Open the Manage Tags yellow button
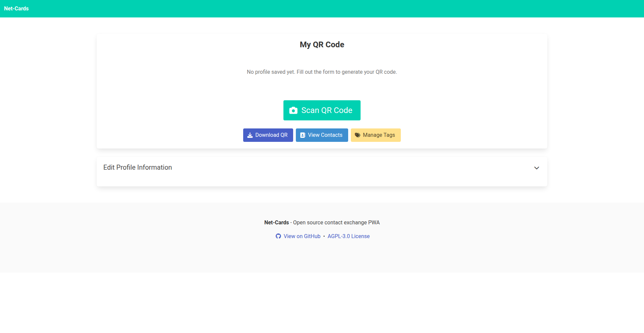This screenshot has width=644, height=333. pyautogui.click(x=376, y=135)
